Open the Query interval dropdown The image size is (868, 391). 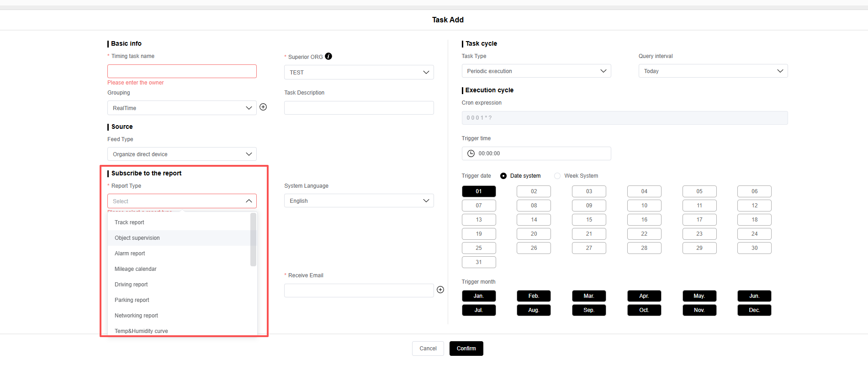(713, 71)
